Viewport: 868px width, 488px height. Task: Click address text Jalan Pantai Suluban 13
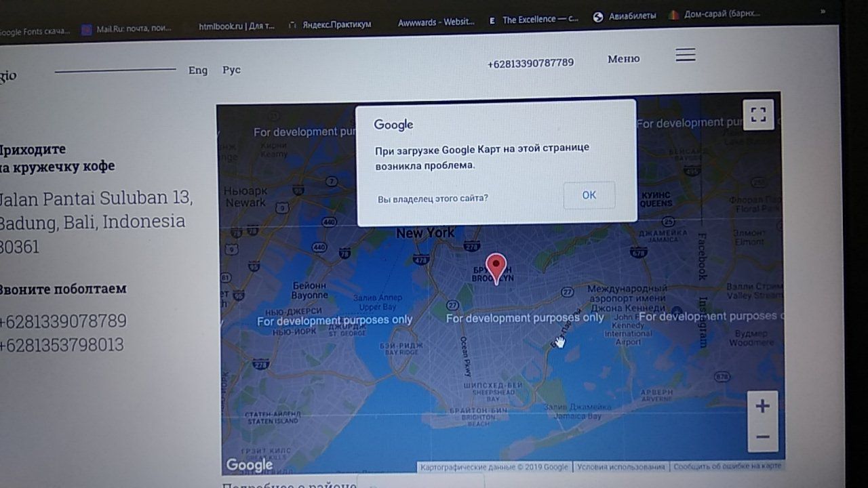[96, 199]
